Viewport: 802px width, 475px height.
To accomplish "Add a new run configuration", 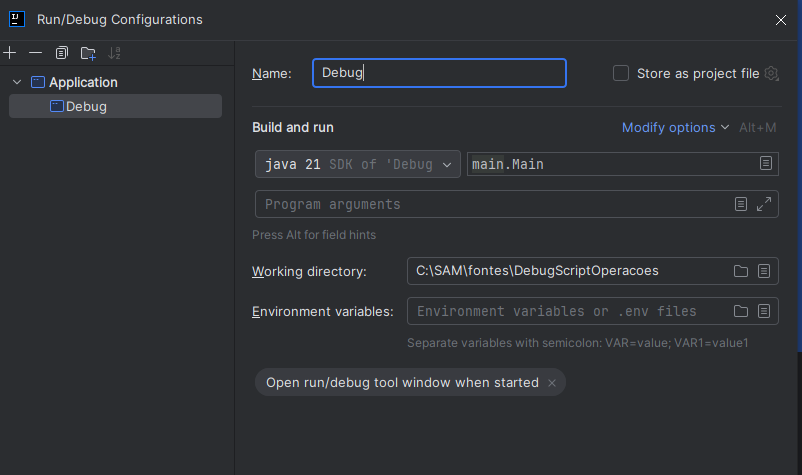I will click(x=10, y=53).
